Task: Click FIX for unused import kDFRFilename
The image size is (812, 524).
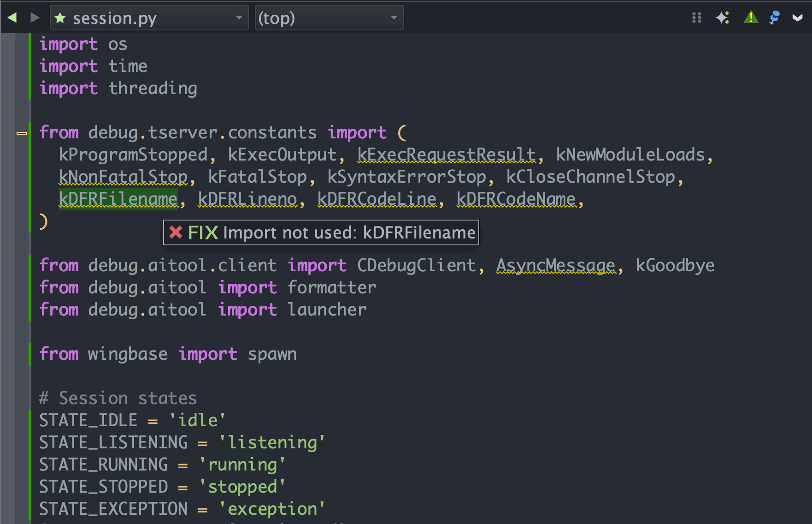Action: point(203,232)
